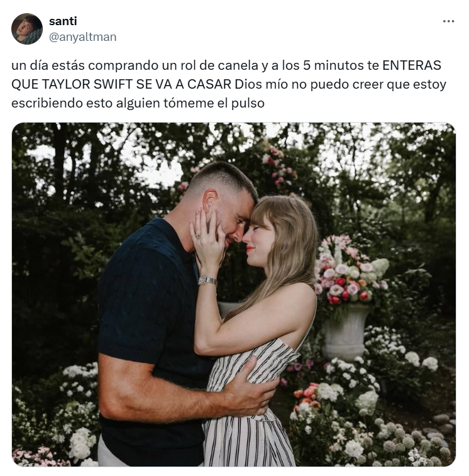Open the attached couple photo in full view
Viewport: 469px width, 476px height.
click(234, 294)
